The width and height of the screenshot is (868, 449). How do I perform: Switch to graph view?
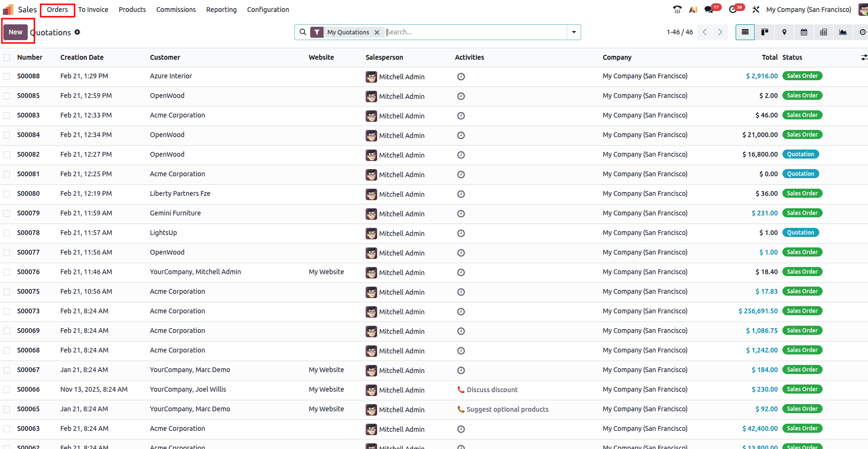pos(843,32)
